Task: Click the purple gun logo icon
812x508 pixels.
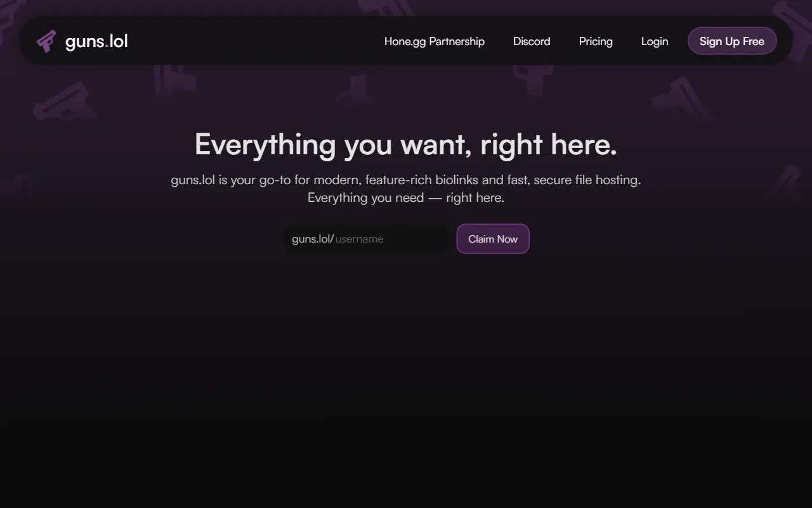Action: [46, 41]
